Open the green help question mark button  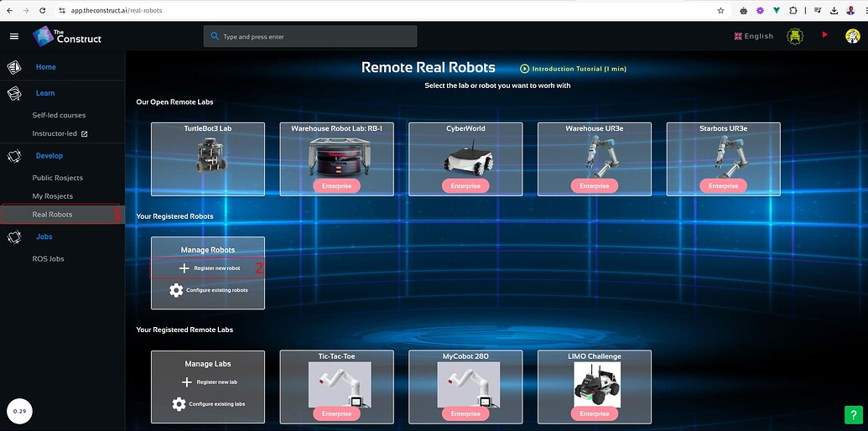point(853,415)
